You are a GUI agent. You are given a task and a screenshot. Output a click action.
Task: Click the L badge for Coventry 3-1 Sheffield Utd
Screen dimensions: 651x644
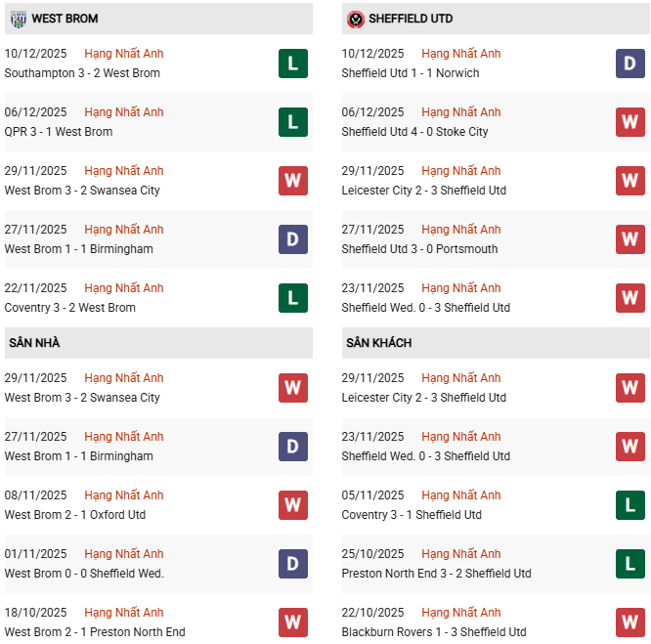point(629,505)
